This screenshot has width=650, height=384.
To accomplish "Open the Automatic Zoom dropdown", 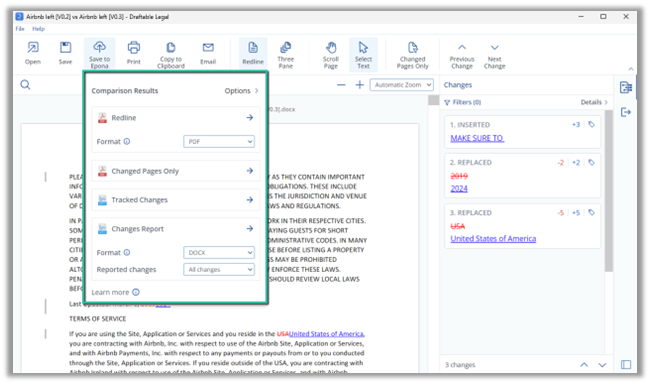I will click(x=402, y=85).
